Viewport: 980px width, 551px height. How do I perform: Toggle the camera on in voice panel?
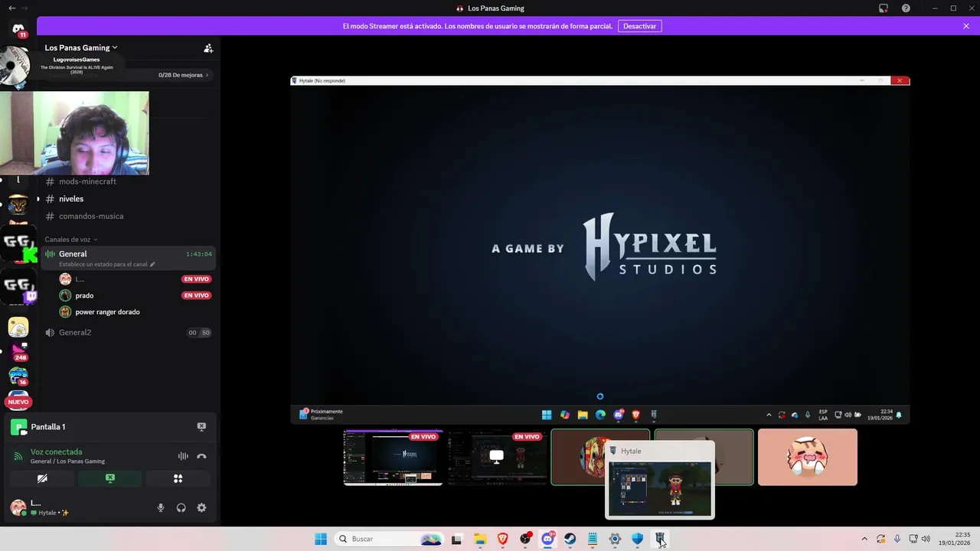click(42, 478)
